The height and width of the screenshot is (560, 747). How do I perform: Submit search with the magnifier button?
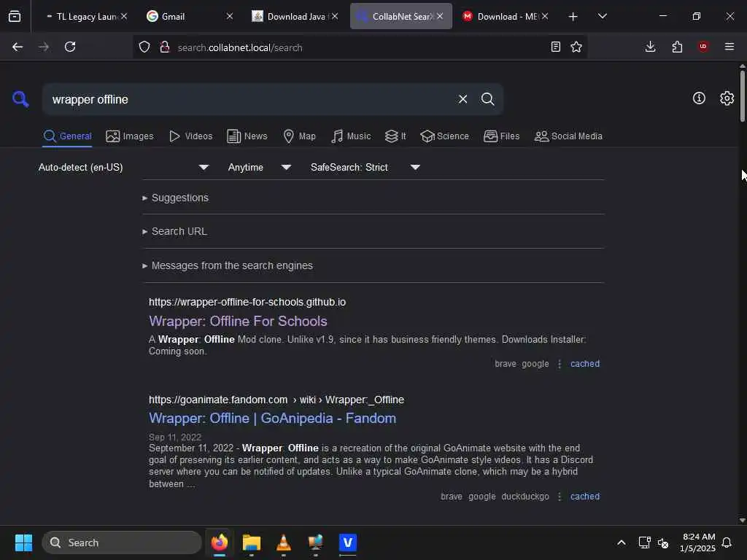click(x=487, y=99)
